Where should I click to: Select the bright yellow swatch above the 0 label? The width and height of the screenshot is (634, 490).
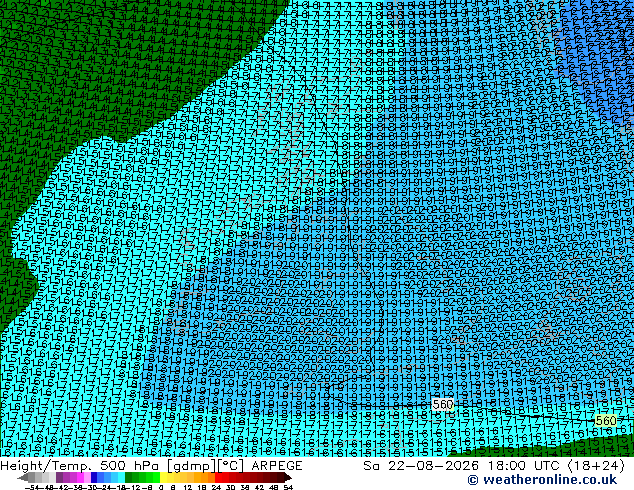[x=164, y=477]
